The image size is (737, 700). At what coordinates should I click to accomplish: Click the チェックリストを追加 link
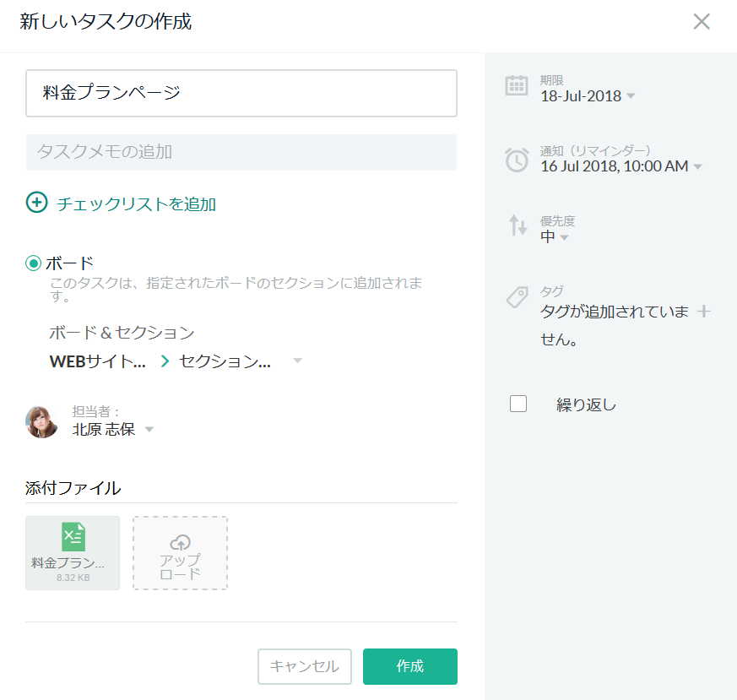(x=136, y=203)
